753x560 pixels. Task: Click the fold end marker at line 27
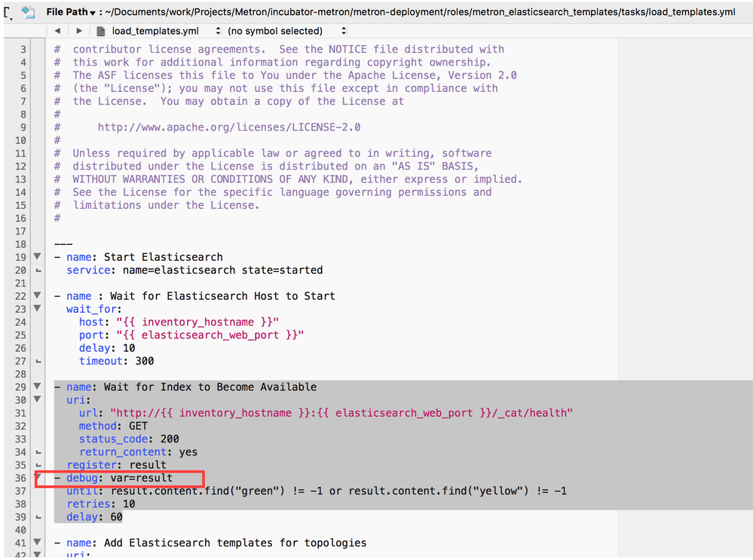(38, 361)
